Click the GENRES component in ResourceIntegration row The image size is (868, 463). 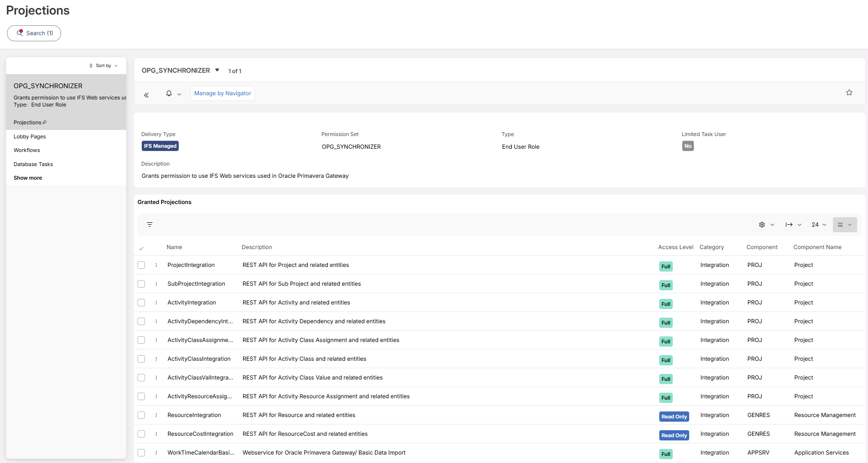[x=759, y=415]
